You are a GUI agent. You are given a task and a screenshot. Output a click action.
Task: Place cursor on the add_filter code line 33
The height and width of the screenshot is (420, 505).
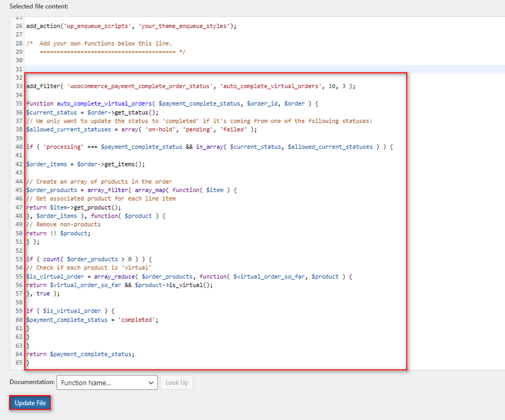click(x=190, y=86)
